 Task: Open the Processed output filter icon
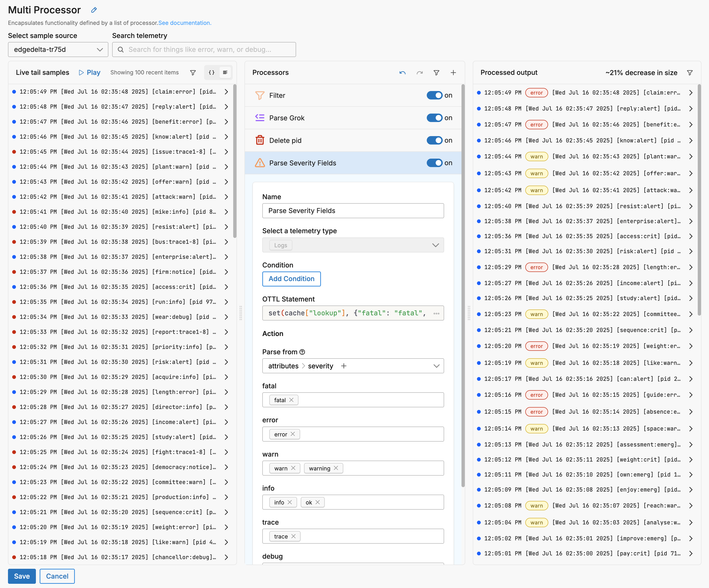[x=690, y=73]
